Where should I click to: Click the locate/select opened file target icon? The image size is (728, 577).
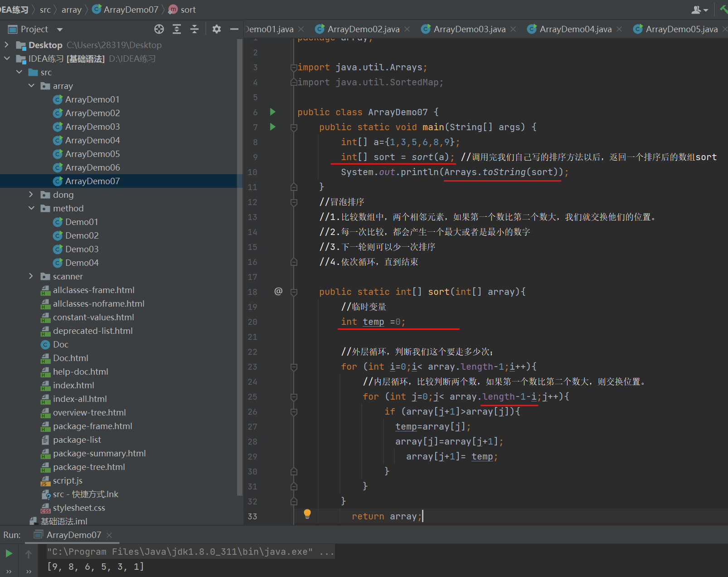tap(159, 29)
